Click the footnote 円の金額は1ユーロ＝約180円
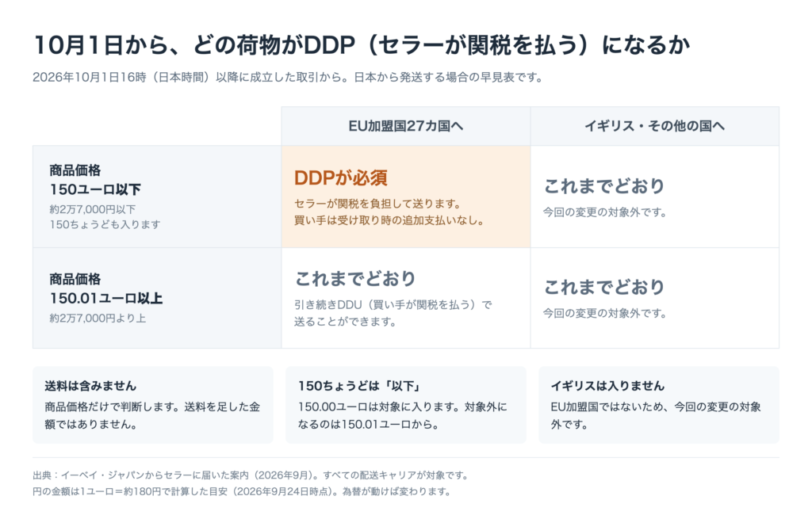 pyautogui.click(x=243, y=491)
